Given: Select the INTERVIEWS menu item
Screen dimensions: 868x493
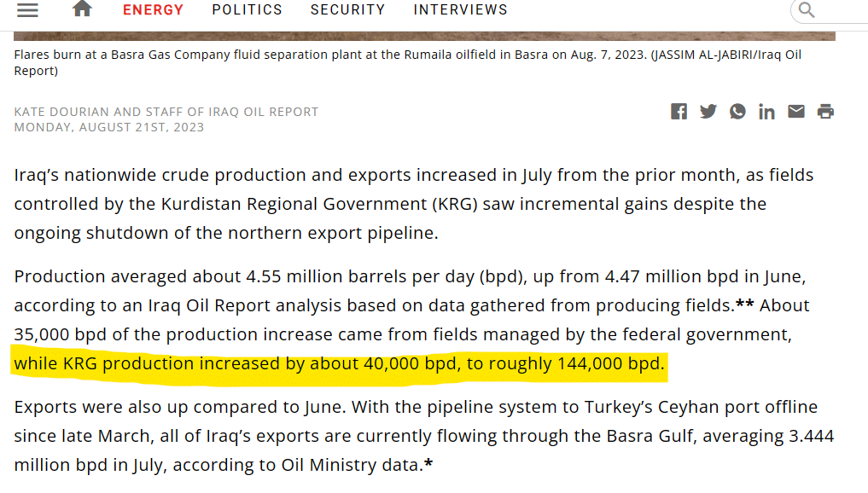Looking at the screenshot, I should 460,10.
